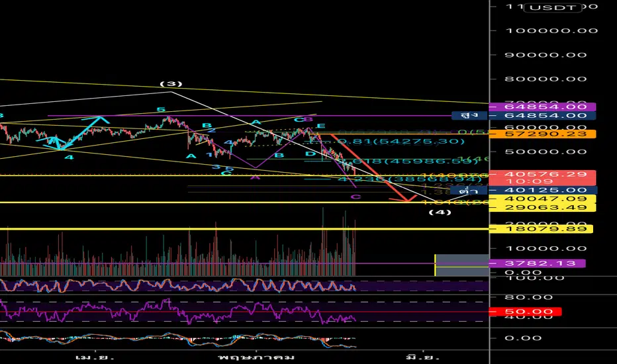
Task: Open the USDT currency selector
Action: tap(553, 7)
